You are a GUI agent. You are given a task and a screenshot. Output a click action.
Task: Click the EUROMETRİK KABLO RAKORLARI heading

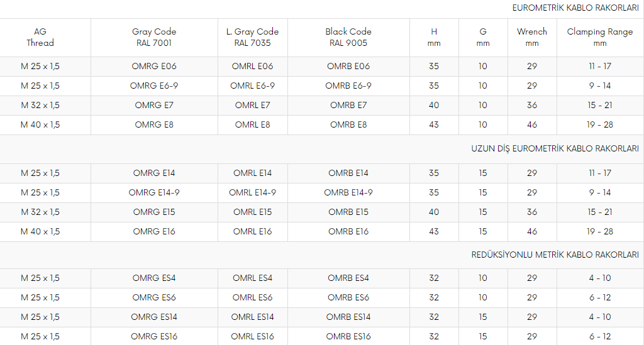click(575, 8)
